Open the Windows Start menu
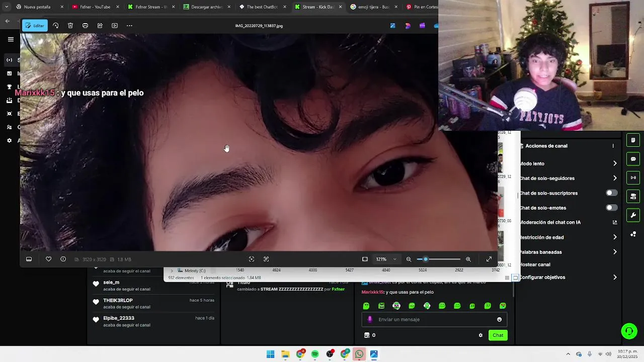Viewport: 644px width, 362px height. pyautogui.click(x=271, y=354)
